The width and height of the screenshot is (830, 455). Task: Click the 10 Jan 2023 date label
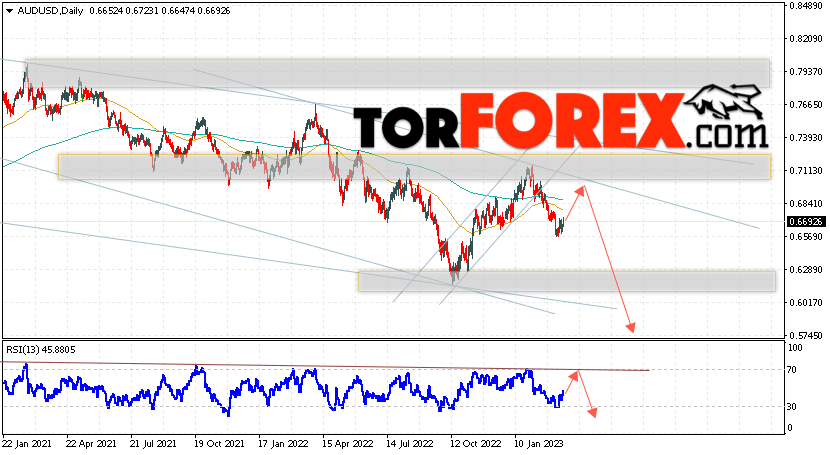[539, 444]
